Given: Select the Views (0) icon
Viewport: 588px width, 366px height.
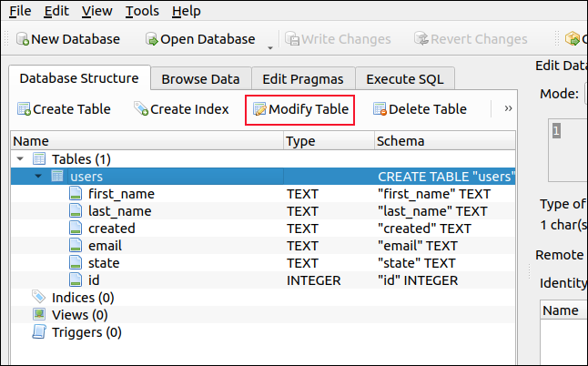Looking at the screenshot, I should 39,315.
